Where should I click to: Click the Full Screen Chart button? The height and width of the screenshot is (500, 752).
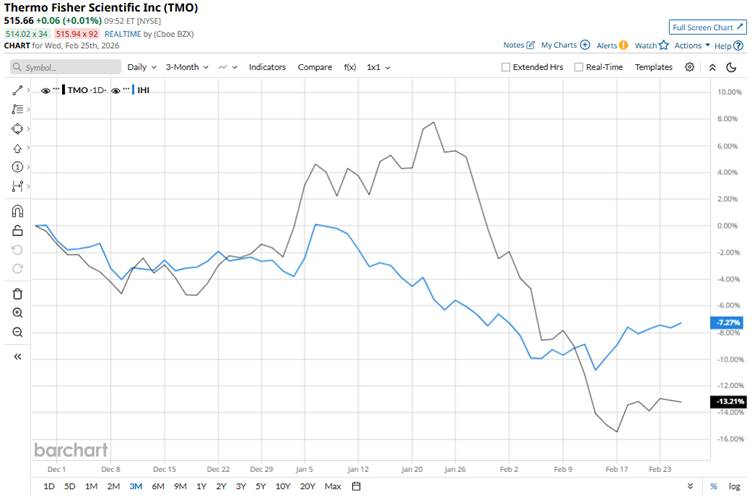pyautogui.click(x=707, y=27)
